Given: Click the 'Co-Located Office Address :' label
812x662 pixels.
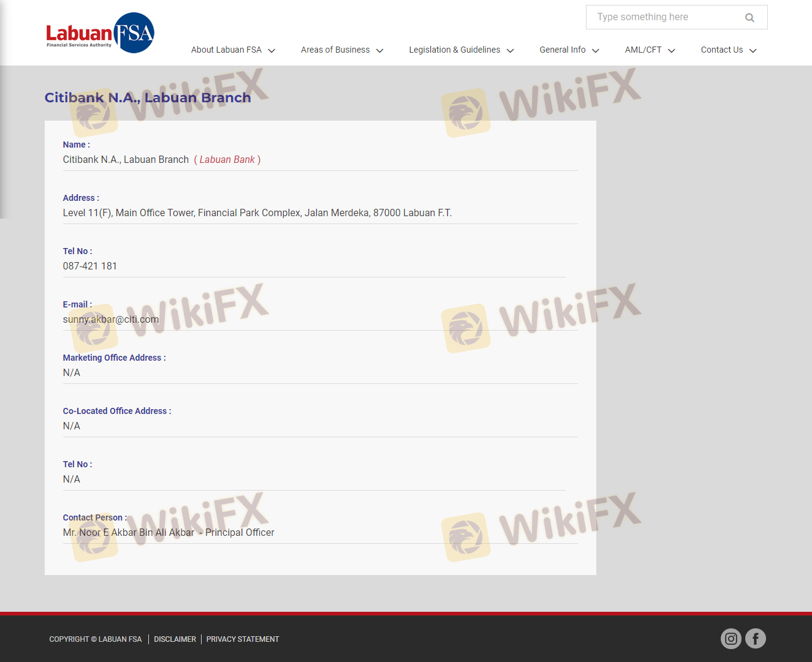Looking at the screenshot, I should (x=117, y=411).
